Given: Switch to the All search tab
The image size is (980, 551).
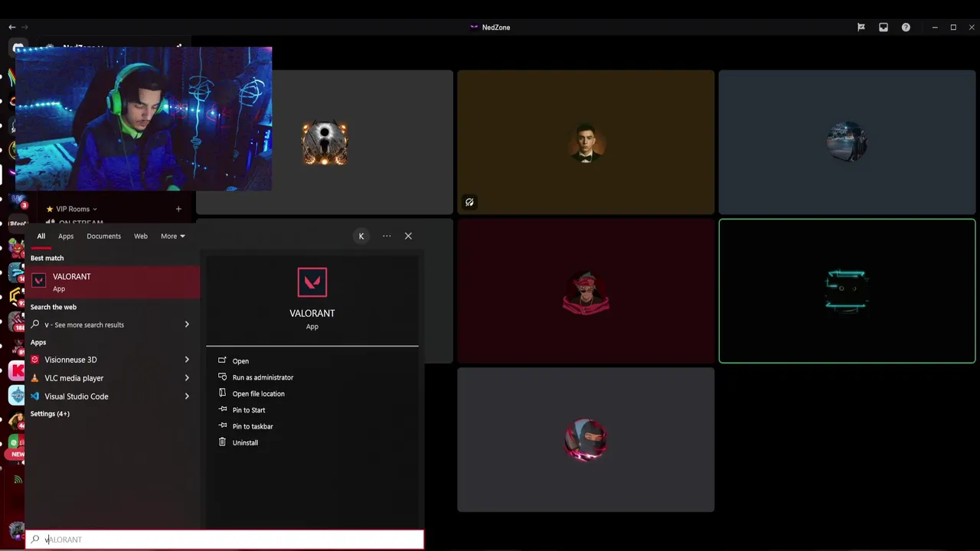Looking at the screenshot, I should [x=41, y=236].
